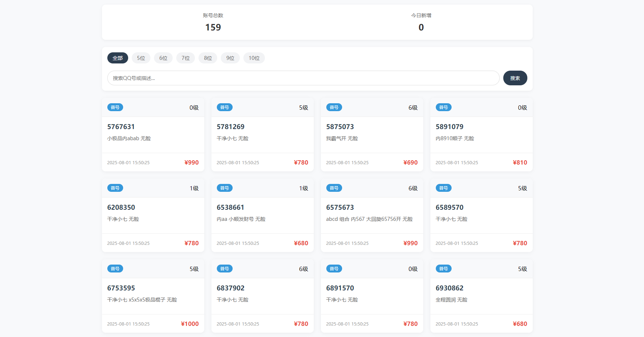This screenshot has height=337, width=644.
Task: Select the 10位 filter pill
Action: tap(254, 58)
